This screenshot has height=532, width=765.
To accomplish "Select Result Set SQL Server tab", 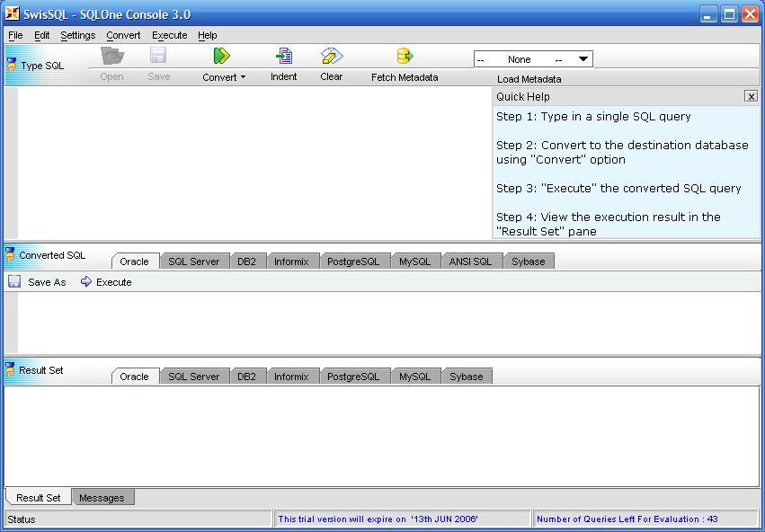I will pos(194,377).
